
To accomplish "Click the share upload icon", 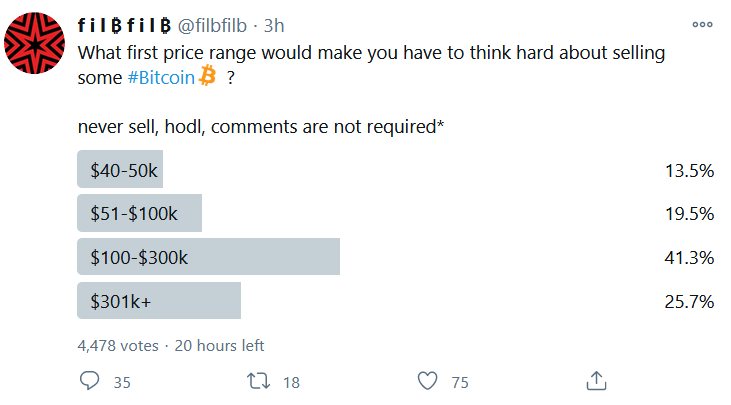I will (596, 380).
